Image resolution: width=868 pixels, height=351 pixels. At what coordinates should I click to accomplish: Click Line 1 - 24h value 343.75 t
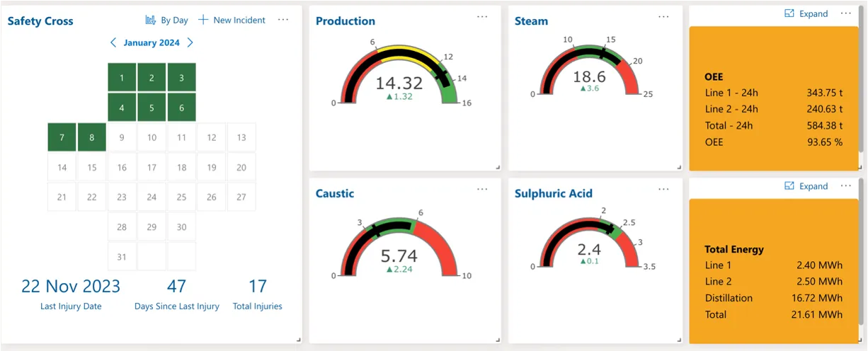tap(825, 92)
